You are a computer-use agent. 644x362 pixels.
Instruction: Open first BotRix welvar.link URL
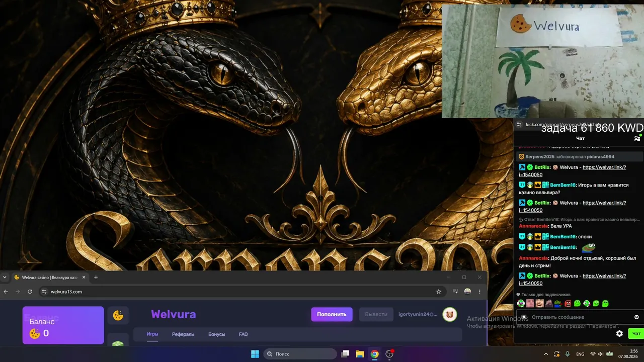pos(604,167)
